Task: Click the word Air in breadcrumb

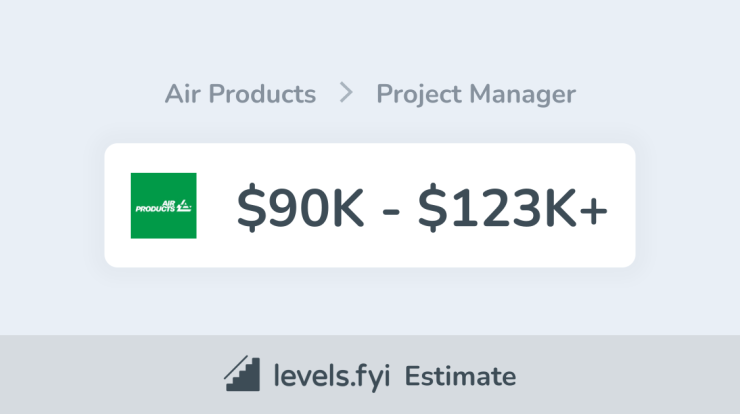Action: 183,93
